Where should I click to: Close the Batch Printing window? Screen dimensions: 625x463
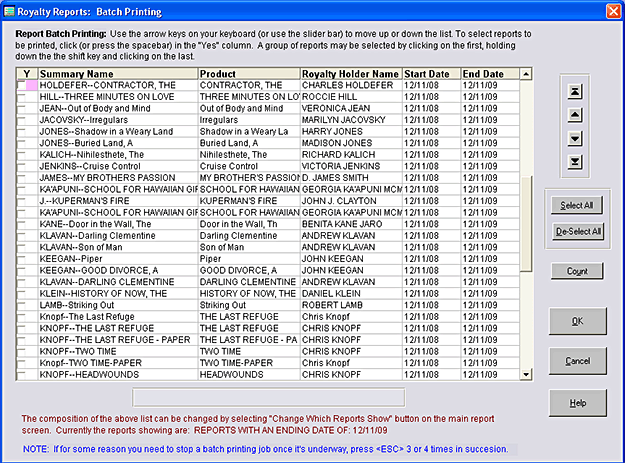pyautogui.click(x=611, y=10)
